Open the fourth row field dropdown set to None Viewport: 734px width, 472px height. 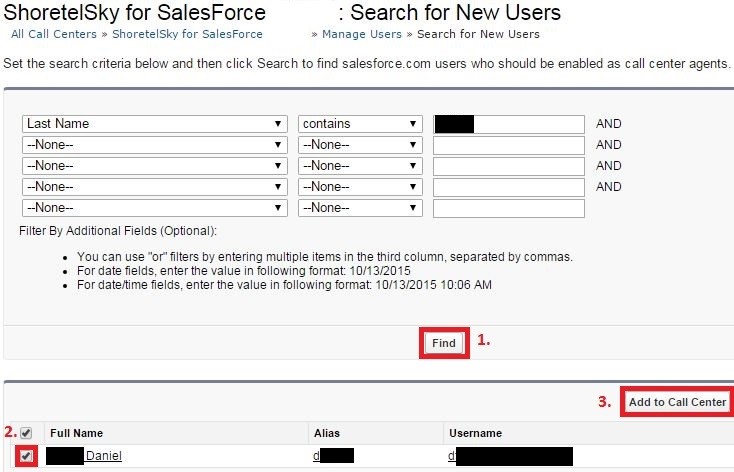pyautogui.click(x=154, y=187)
